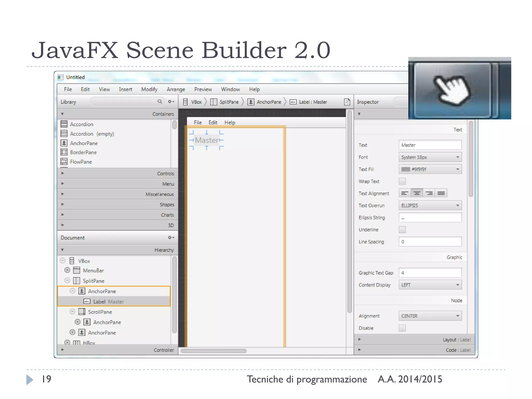The image size is (532, 399).
Task: Click the Label icon in breadcrumb bar
Action: [x=293, y=102]
